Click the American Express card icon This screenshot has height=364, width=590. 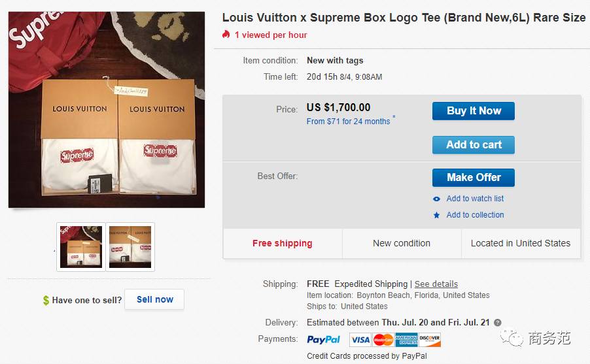click(406, 340)
